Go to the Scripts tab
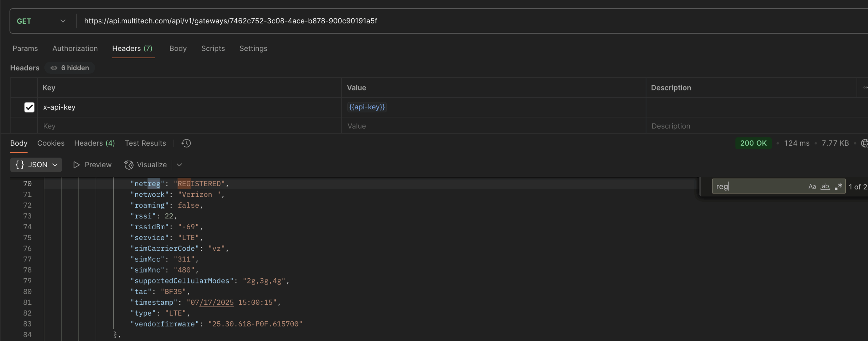Viewport: 868px width, 341px height. pos(213,48)
